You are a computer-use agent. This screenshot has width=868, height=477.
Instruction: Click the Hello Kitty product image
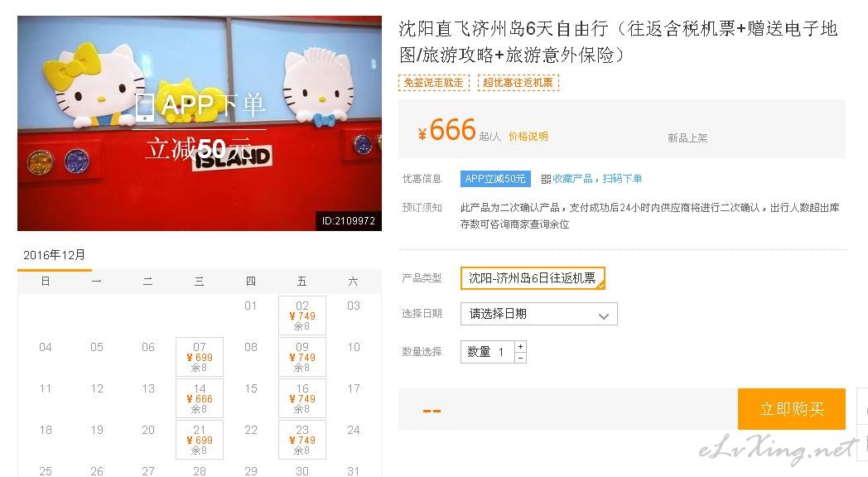tap(200, 123)
